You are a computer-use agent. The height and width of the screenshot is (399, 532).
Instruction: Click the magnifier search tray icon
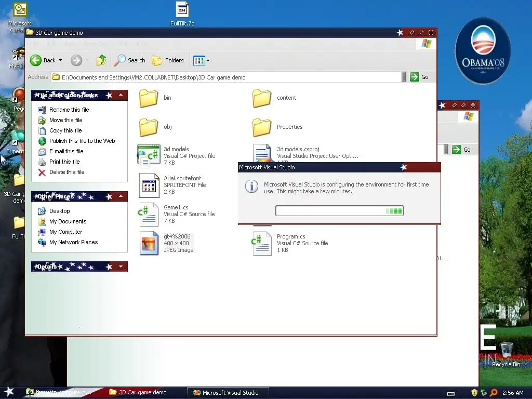tap(494, 393)
